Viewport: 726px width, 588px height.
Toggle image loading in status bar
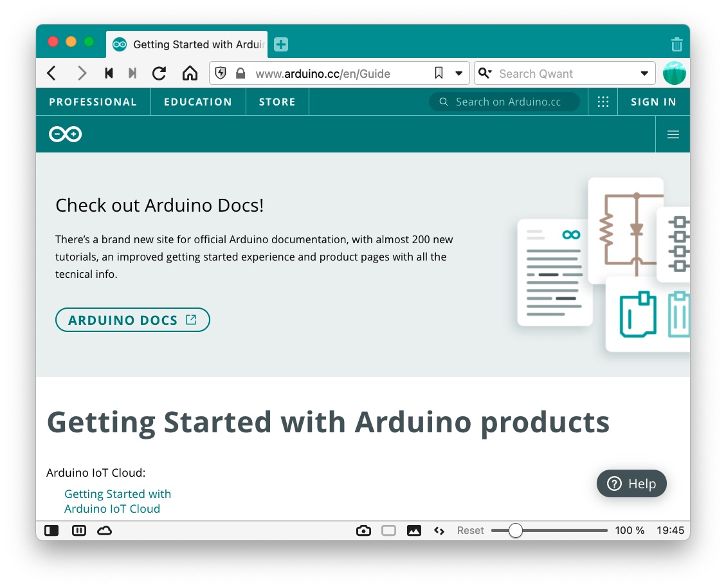click(x=414, y=531)
